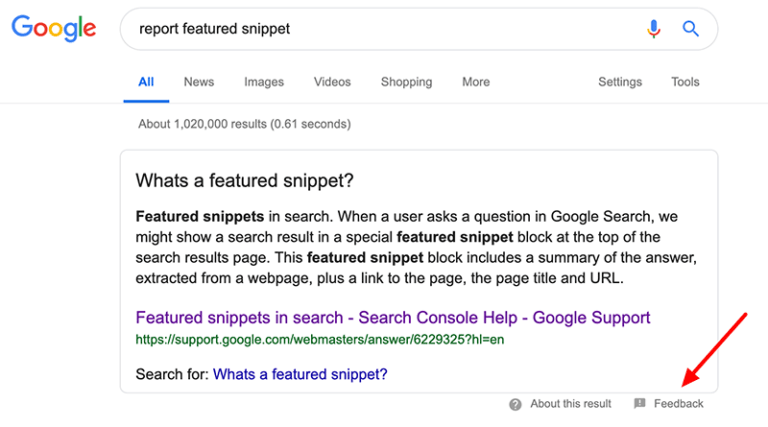This screenshot has height=427, width=768.
Task: Select the All results tab
Action: [146, 82]
